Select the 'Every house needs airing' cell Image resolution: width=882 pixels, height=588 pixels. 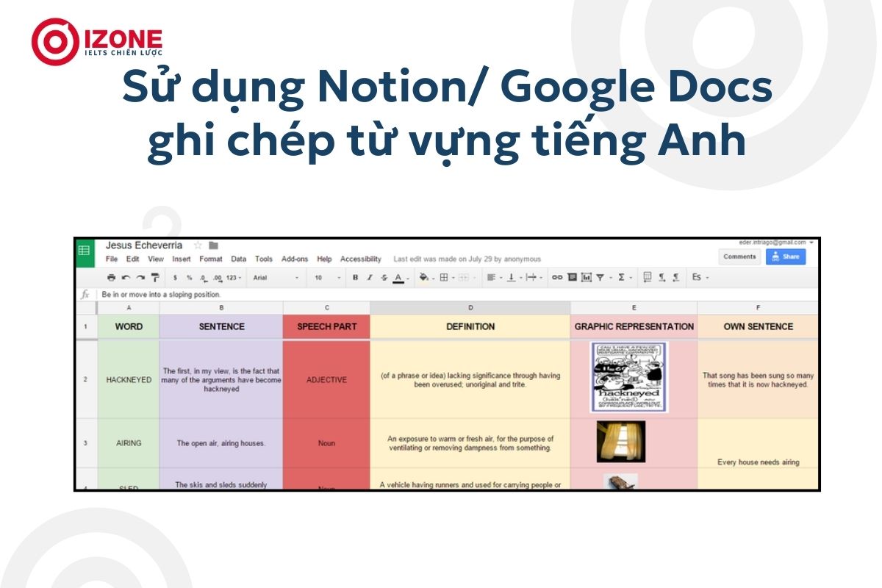pos(758,443)
